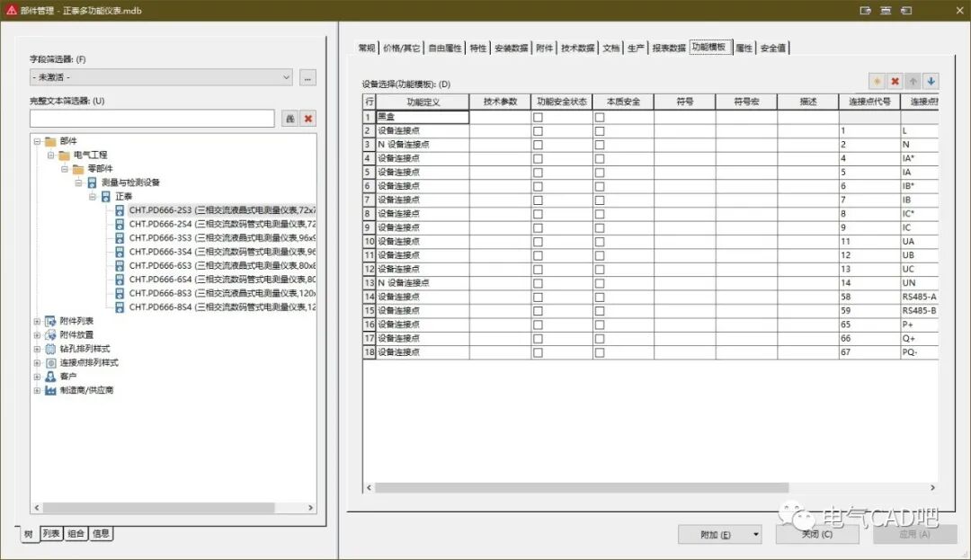The image size is (971, 560).
Task: Focus the 完整文本筛选器 text input field
Action: coord(152,118)
